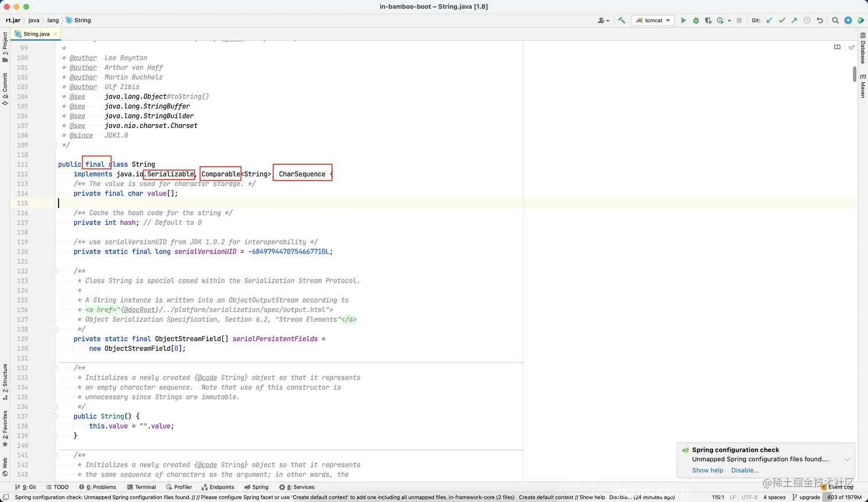This screenshot has width=868, height=502.
Task: Click Show help in Spring notification
Action: (x=707, y=470)
